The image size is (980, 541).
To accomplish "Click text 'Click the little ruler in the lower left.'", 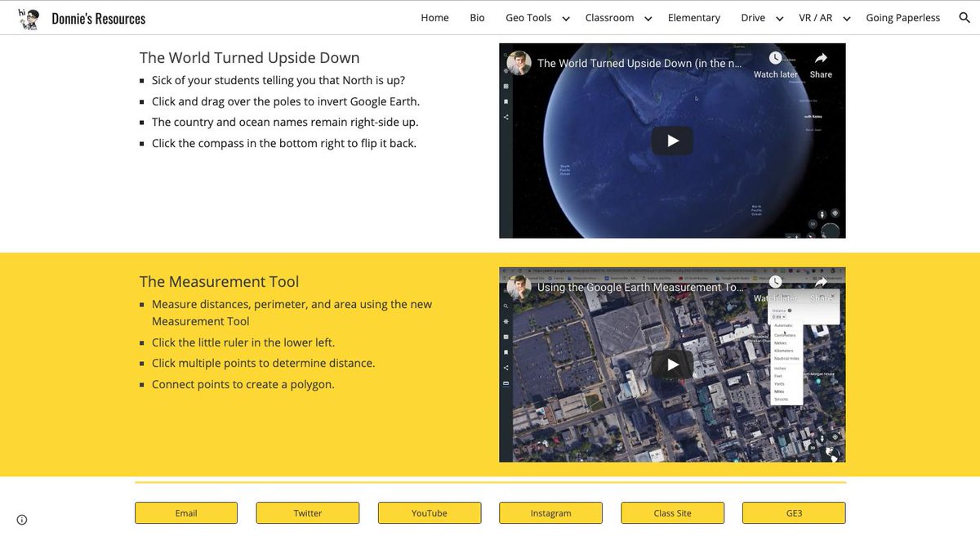I will 243,342.
